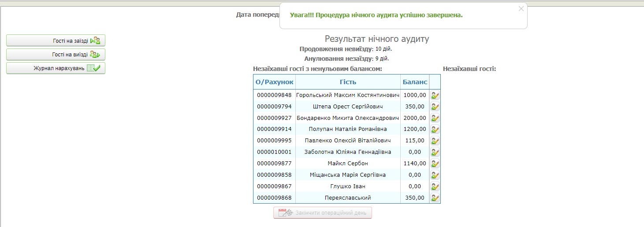Click the Баланс column header

coord(414,82)
